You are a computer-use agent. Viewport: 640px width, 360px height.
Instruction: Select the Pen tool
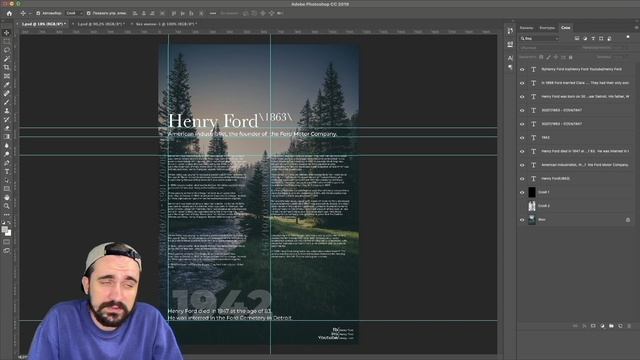tap(7, 163)
